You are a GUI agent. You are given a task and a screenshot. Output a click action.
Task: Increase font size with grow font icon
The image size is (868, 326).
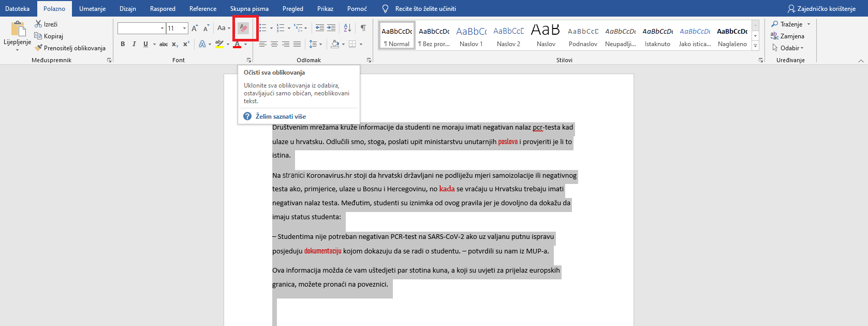(x=195, y=28)
